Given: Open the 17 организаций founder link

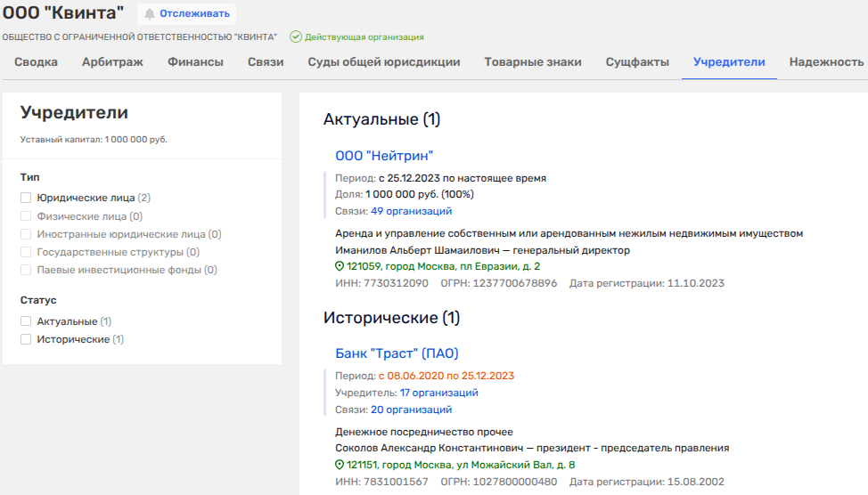Looking at the screenshot, I should 438,393.
